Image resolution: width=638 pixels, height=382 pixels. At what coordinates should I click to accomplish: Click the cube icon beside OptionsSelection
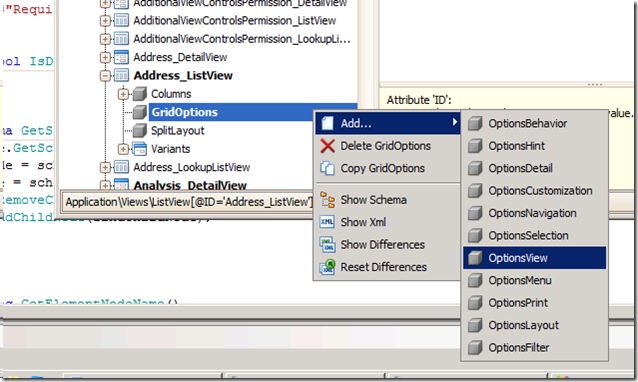coord(475,236)
